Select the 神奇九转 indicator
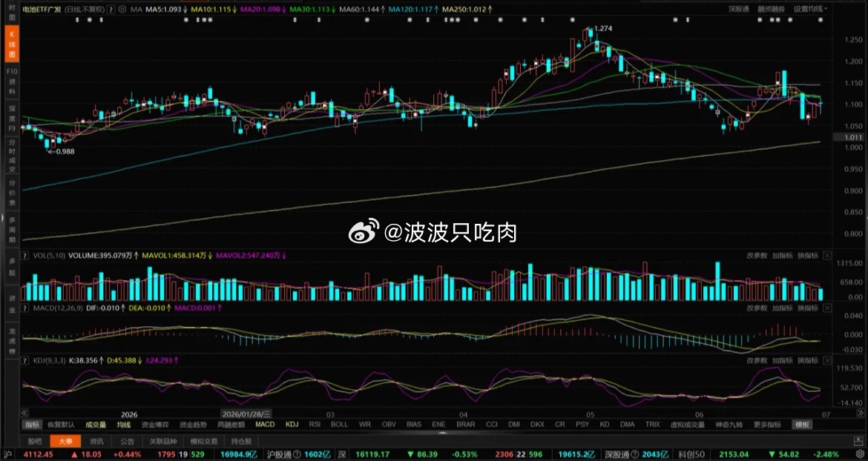This screenshot has width=868, height=461. (729, 425)
